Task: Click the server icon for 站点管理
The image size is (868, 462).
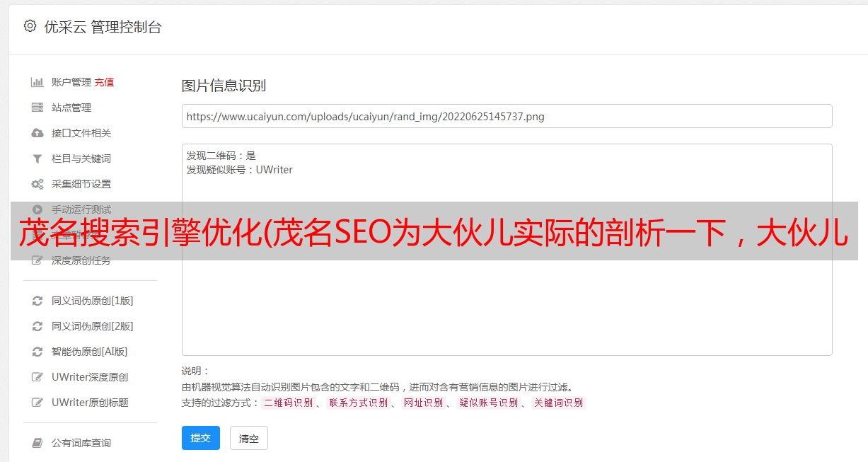Action: point(37,108)
